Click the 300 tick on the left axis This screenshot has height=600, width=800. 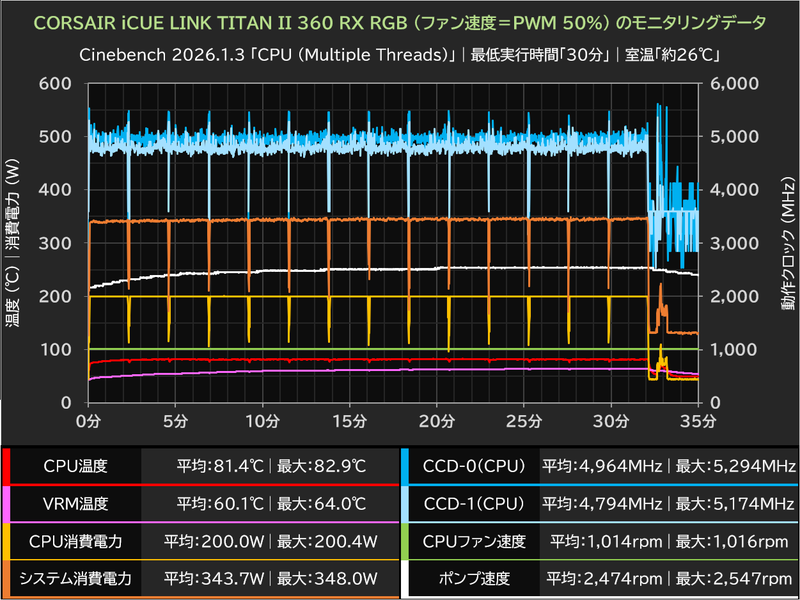(x=55, y=243)
